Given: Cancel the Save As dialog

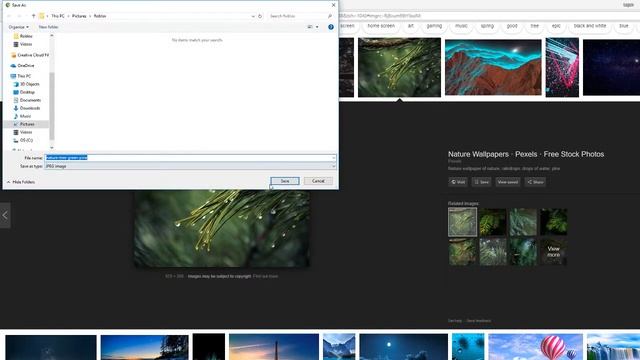Looking at the screenshot, I should click(318, 181).
